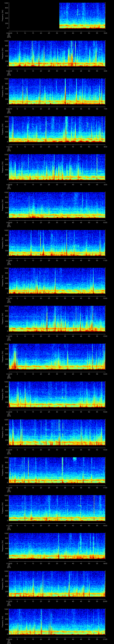Click the '17:00' end-of-axis label
Screen dimensions: 114x644
point(105,487)
